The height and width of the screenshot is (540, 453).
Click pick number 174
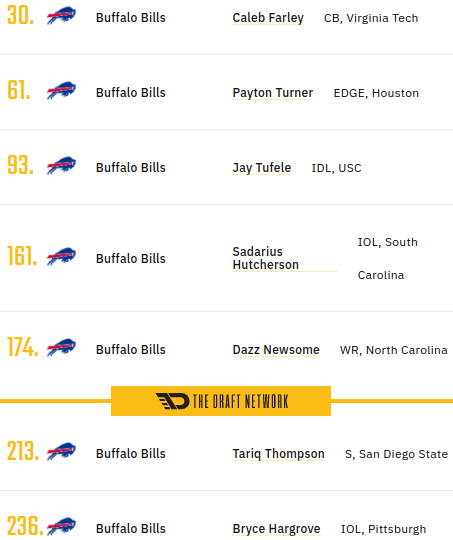(x=22, y=347)
